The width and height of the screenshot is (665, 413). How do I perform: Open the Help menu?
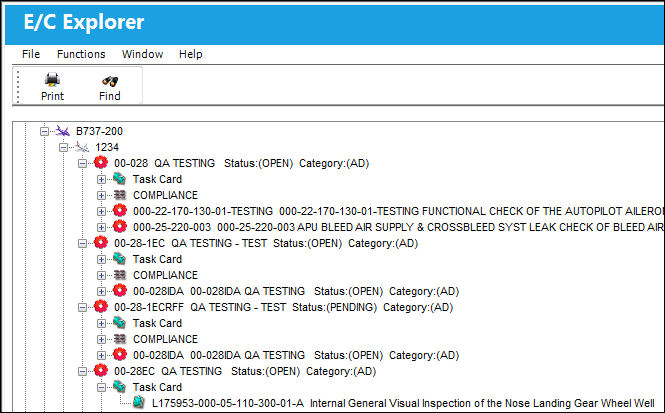click(x=190, y=54)
